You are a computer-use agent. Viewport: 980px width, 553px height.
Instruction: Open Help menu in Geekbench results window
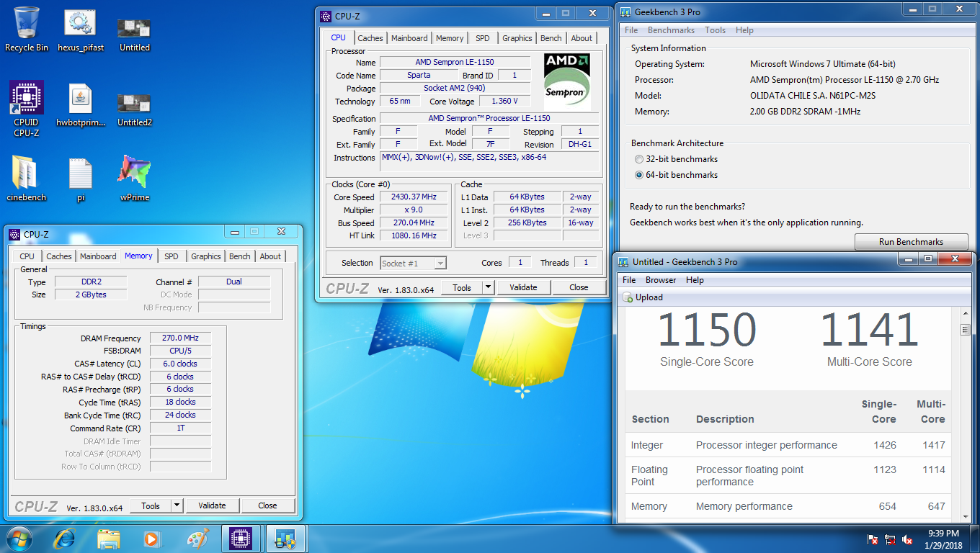click(x=695, y=280)
